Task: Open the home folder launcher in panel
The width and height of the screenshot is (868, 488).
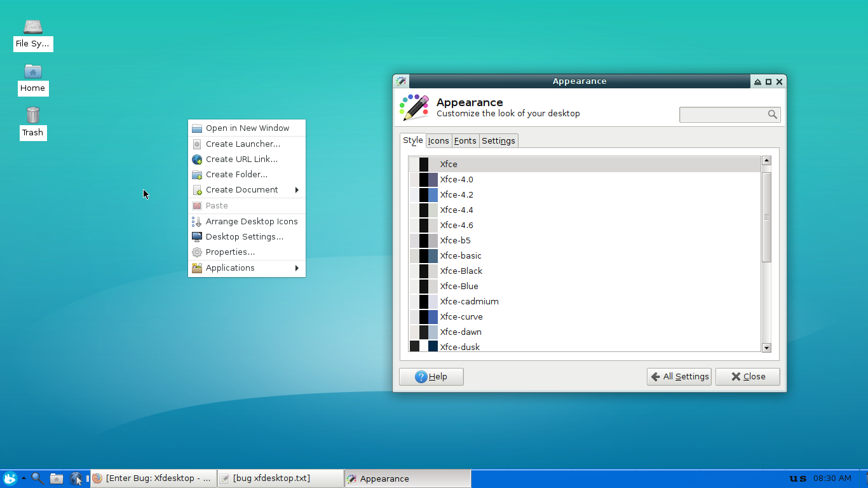Action: point(57,478)
